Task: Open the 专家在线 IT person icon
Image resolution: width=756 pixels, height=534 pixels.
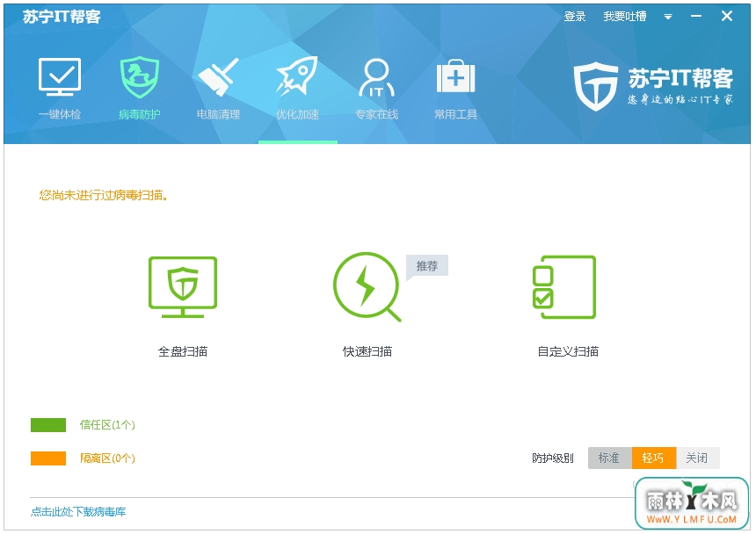Action: (x=376, y=77)
